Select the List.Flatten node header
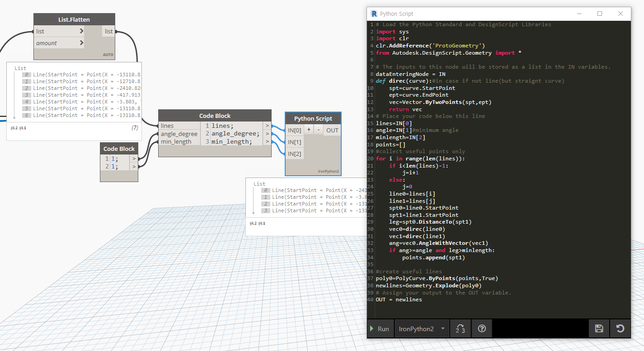644x351 pixels. point(75,19)
